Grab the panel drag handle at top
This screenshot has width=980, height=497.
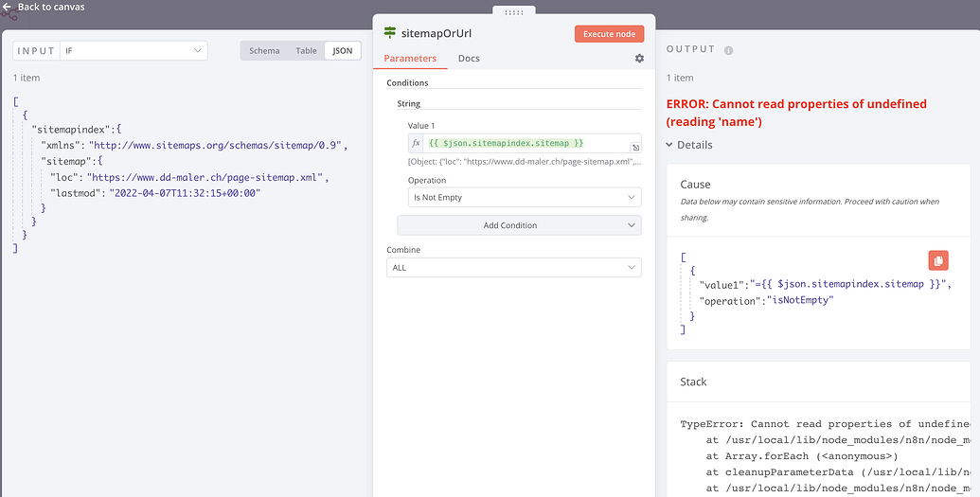514,12
